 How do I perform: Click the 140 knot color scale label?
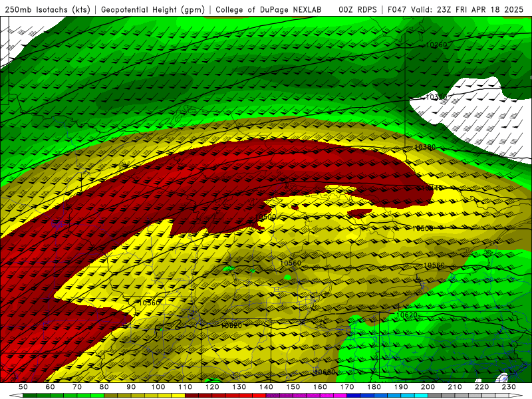click(x=266, y=387)
